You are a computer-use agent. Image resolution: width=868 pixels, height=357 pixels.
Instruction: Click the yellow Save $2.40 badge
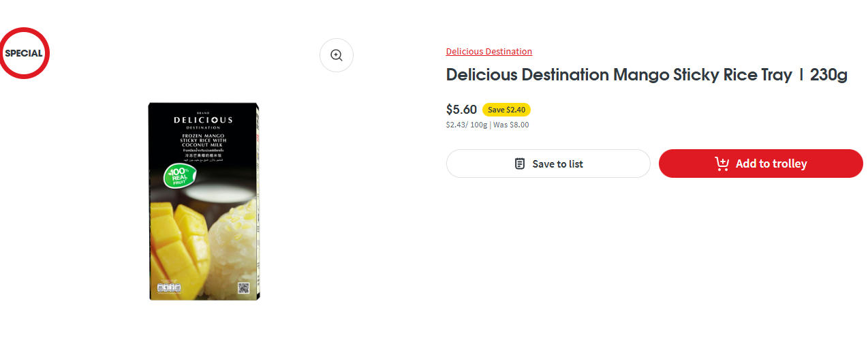[506, 110]
